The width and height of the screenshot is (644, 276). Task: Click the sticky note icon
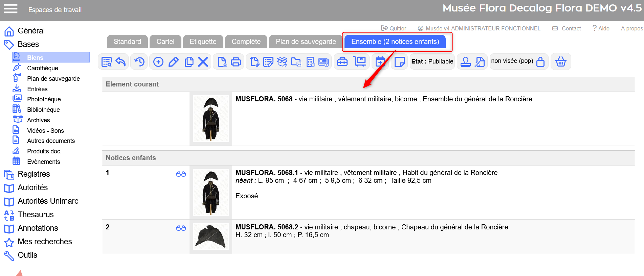(399, 62)
